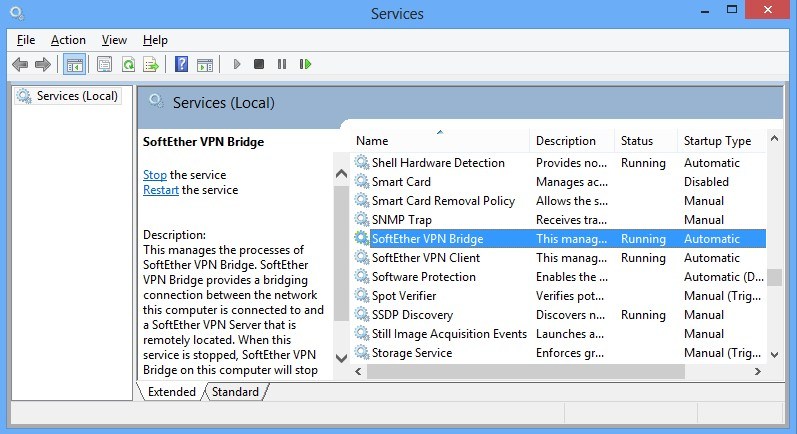This screenshot has width=797, height=434.
Task: Click the green Refresh toolbar icon
Action: click(x=128, y=64)
